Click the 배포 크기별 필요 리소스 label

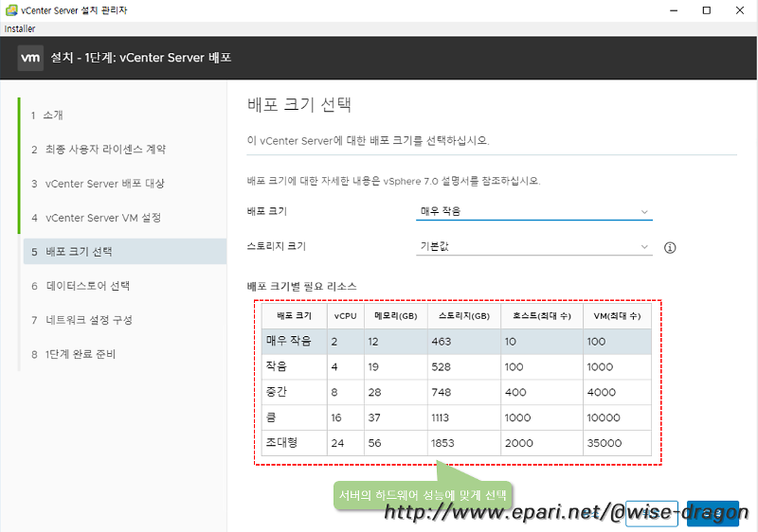[301, 286]
